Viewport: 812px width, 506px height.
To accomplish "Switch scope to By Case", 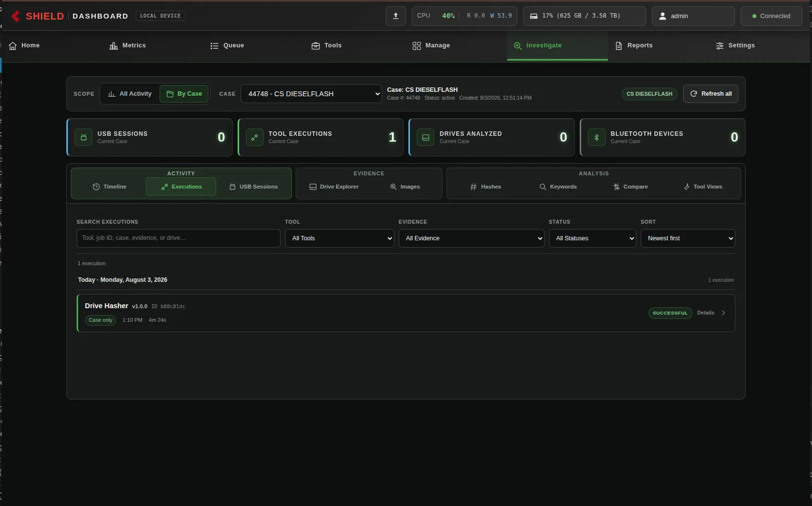I will pos(184,94).
